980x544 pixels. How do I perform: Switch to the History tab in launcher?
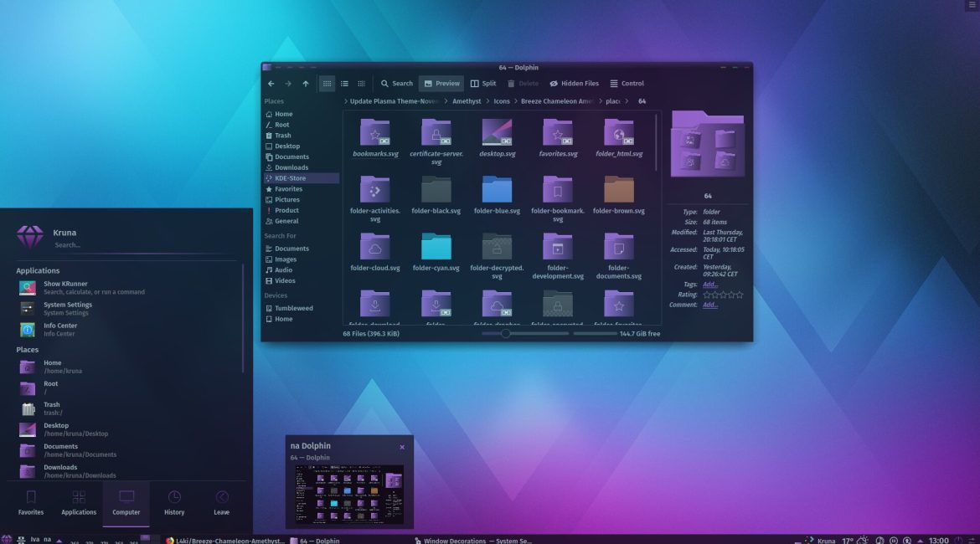pyautogui.click(x=174, y=503)
